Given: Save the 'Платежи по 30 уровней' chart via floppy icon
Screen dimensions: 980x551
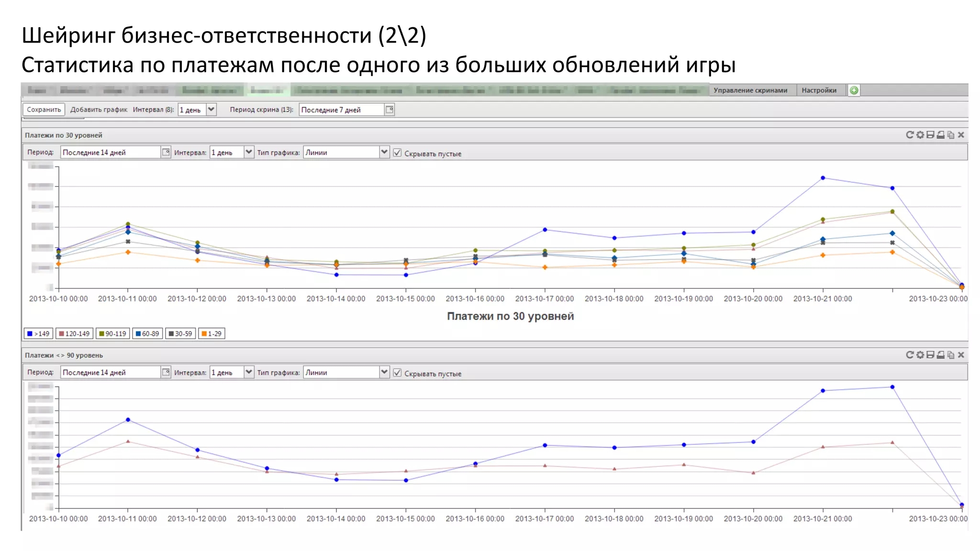Looking at the screenshot, I should click(x=930, y=135).
